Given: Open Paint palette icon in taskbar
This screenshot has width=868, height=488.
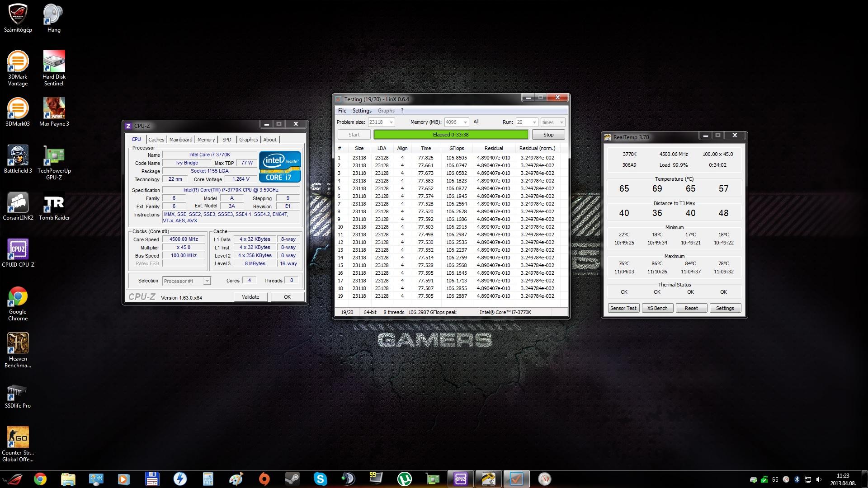Looking at the screenshot, I should click(x=236, y=479).
